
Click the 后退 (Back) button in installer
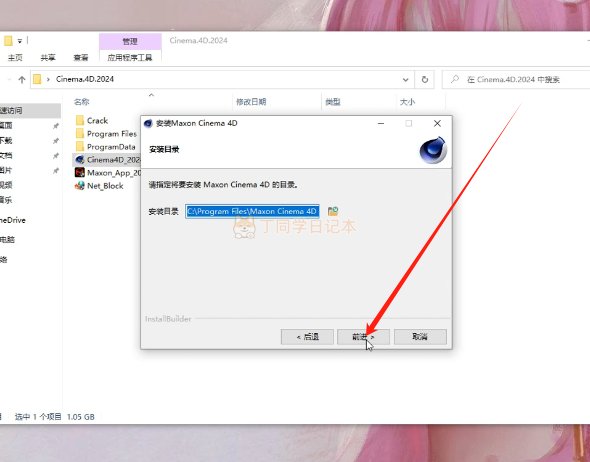point(307,337)
